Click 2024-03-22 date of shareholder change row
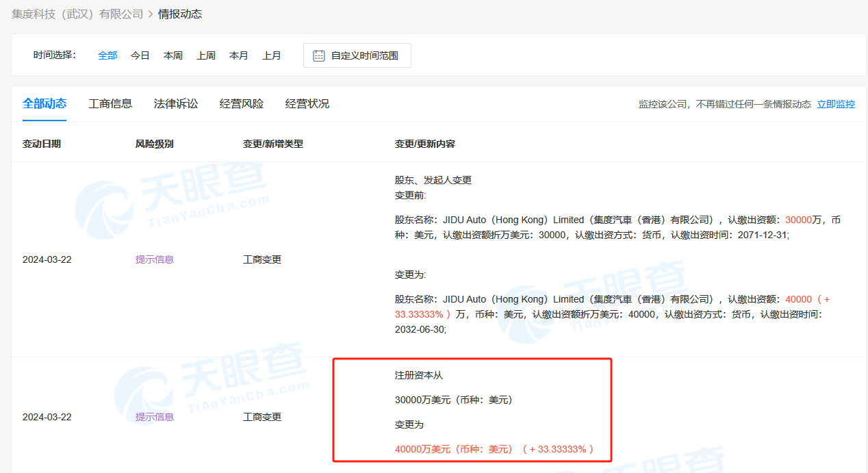Screen dimensions: 868x473 [47, 259]
